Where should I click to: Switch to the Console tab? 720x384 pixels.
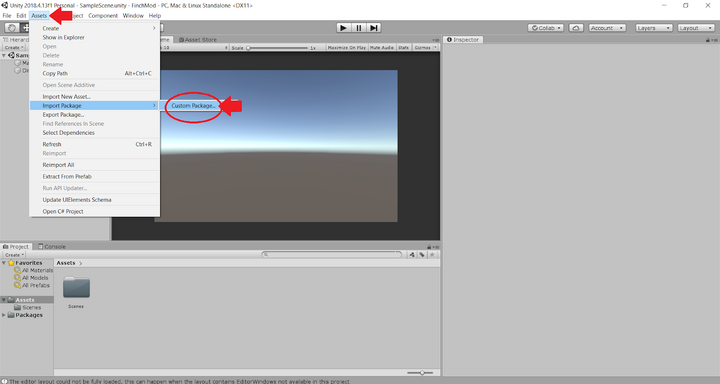51,247
